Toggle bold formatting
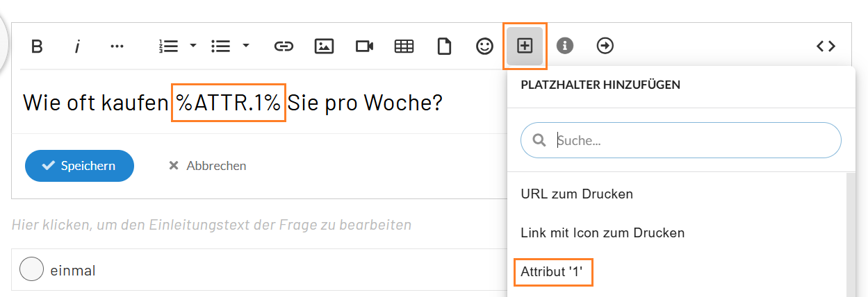This screenshot has height=297, width=868. click(x=38, y=46)
